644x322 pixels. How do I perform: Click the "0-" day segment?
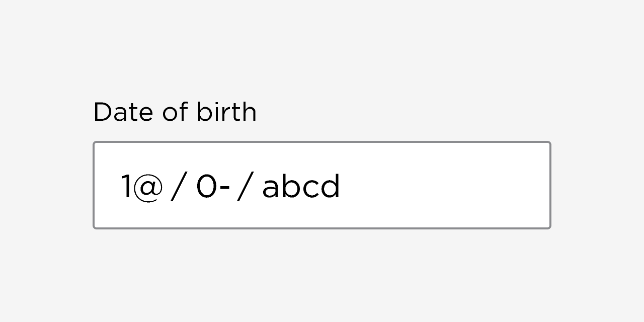(x=213, y=187)
